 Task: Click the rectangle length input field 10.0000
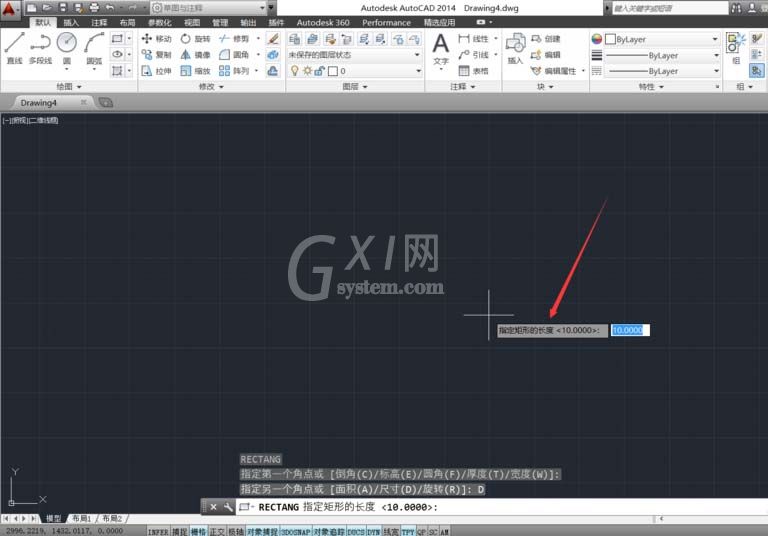[629, 330]
